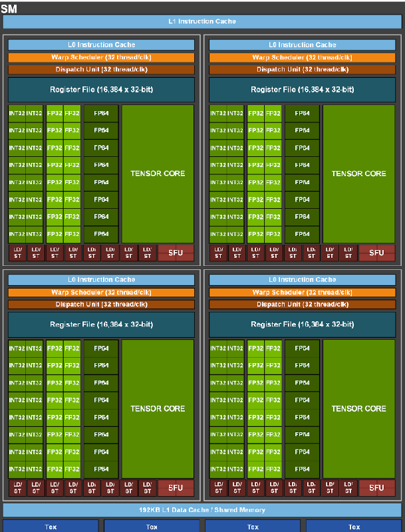Click the SM title label

(9, 9)
